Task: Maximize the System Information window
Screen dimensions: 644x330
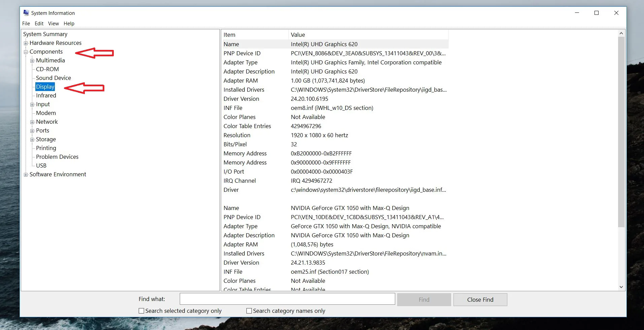Action: click(x=597, y=13)
